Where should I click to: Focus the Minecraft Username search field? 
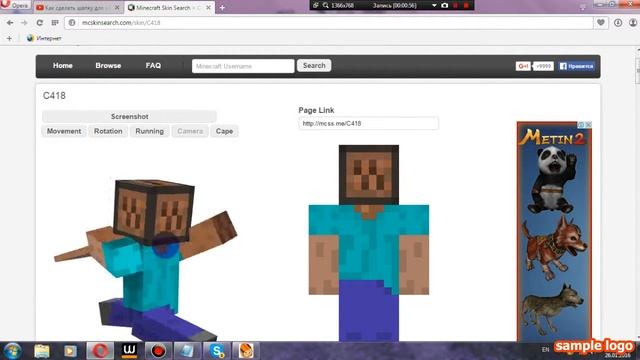click(243, 66)
